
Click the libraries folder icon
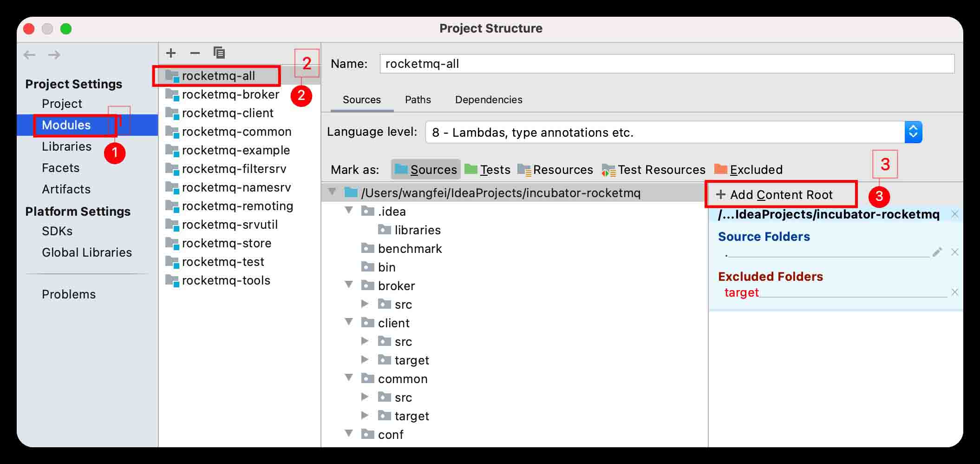(385, 230)
